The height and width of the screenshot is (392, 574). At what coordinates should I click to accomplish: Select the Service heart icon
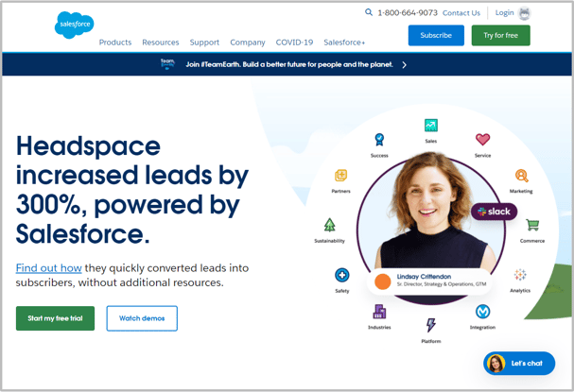(x=482, y=139)
